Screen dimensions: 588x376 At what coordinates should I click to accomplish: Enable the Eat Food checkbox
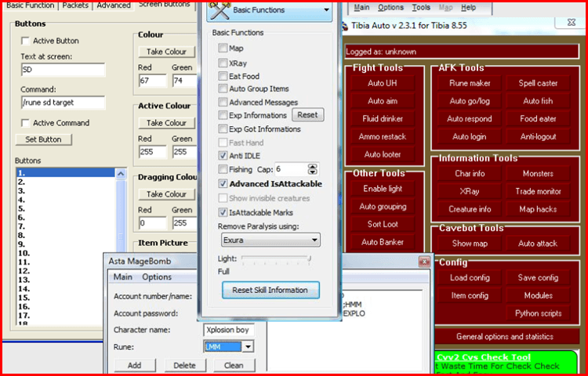point(223,77)
